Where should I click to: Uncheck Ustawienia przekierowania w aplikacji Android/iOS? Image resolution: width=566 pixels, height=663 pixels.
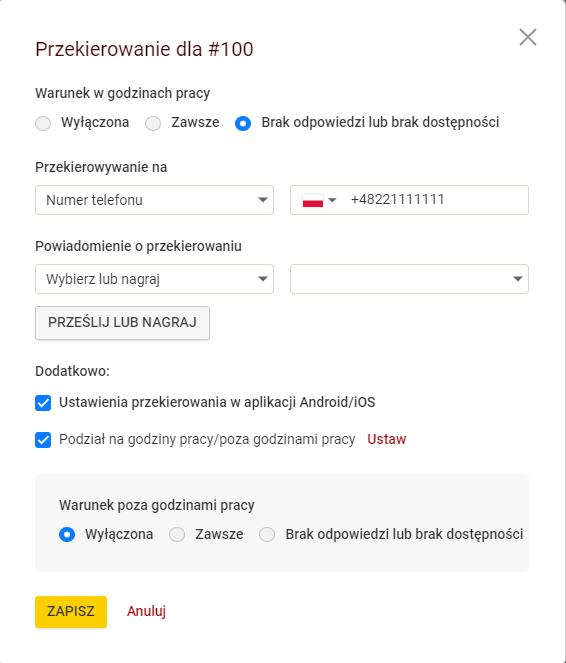pos(43,403)
